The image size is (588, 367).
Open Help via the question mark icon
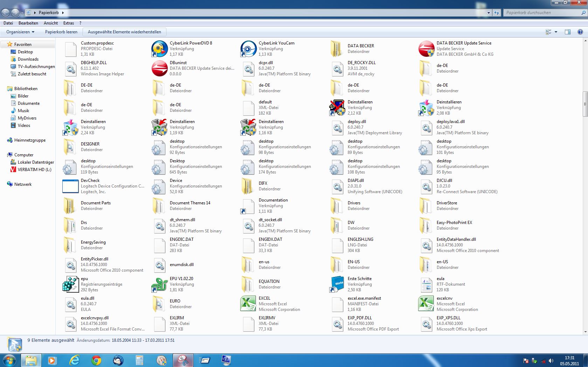tap(580, 32)
